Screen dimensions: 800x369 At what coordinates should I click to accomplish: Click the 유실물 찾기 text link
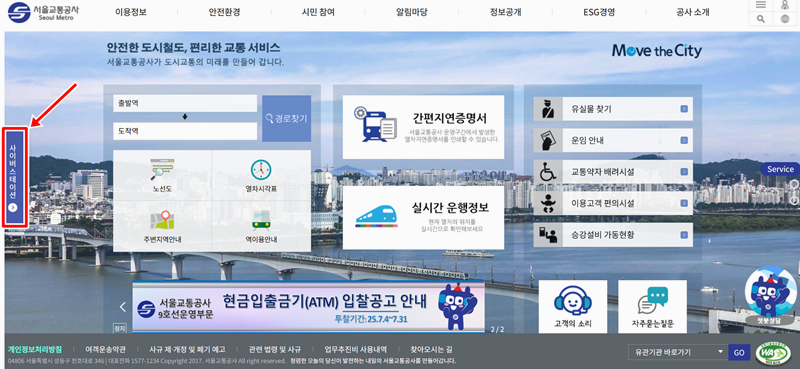click(x=591, y=109)
